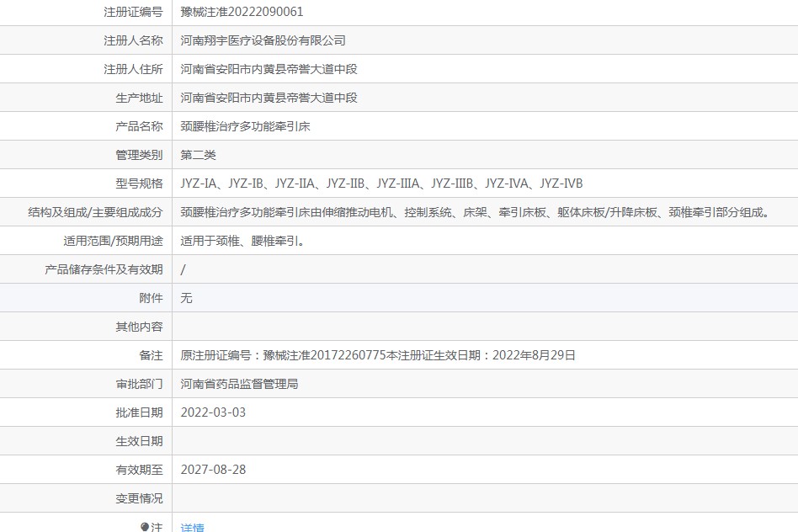Click the 有效期至 label

(140, 470)
